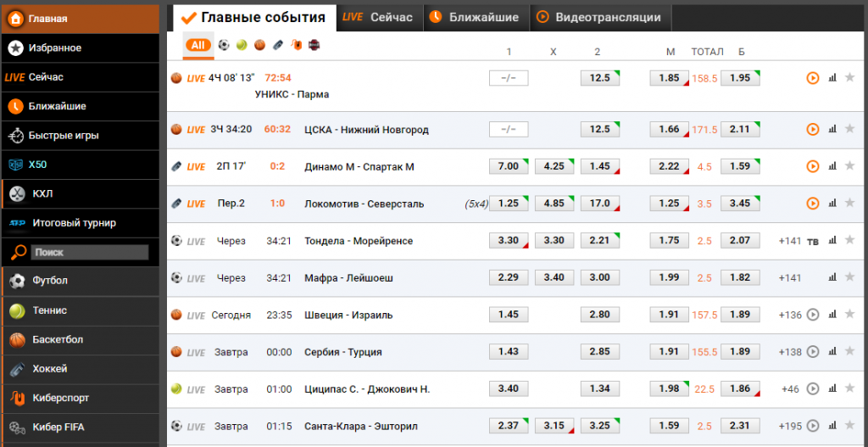Open statistics for Динамо М - Спартак М
Image resolution: width=868 pixels, height=447 pixels.
pyautogui.click(x=832, y=166)
